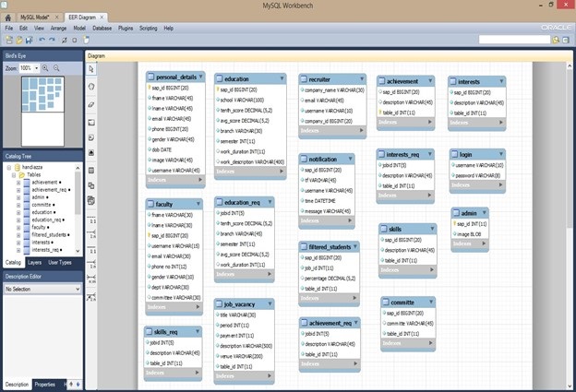Collapse the recruiter table with its header arrow
Image resolution: width=576 pixels, height=392 pixels.
[x=362, y=79]
